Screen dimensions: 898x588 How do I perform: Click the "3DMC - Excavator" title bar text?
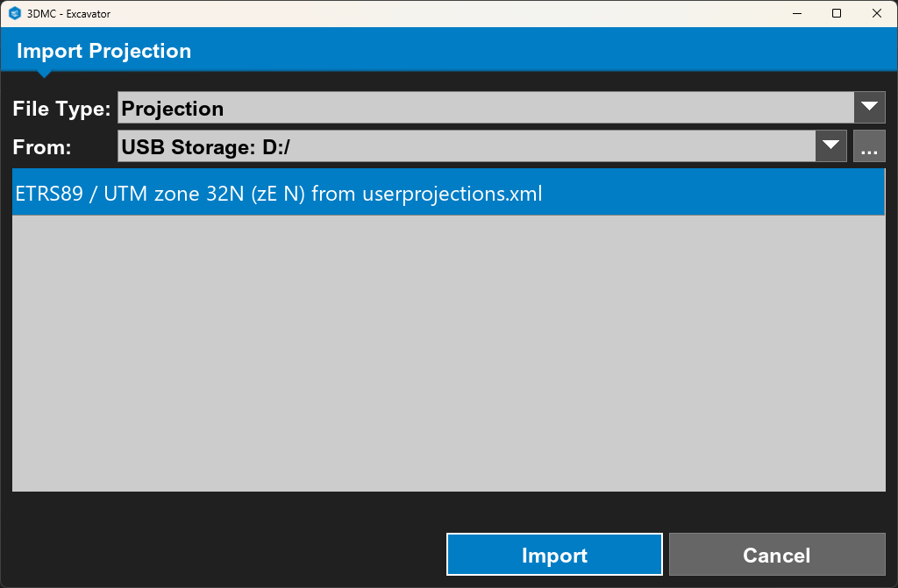68,14
